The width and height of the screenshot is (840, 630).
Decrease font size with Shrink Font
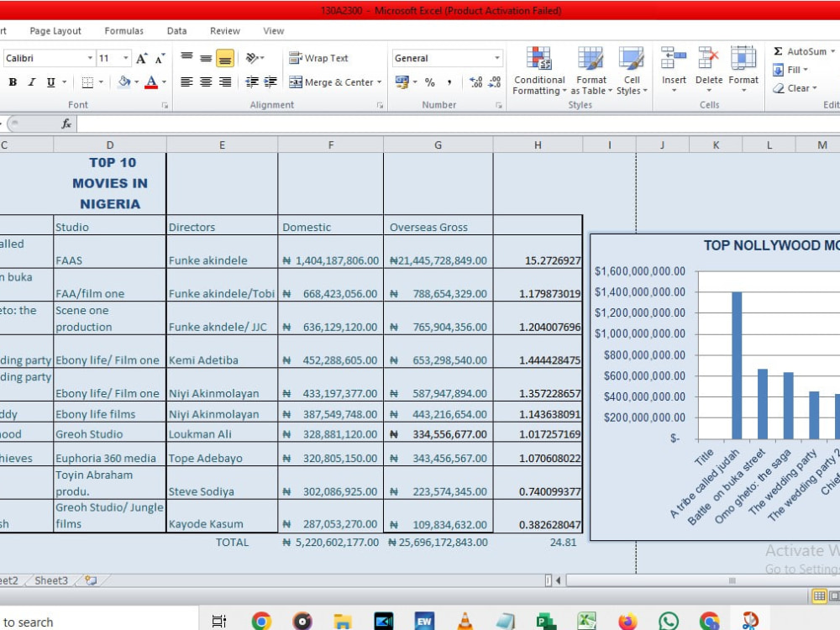tap(160, 58)
